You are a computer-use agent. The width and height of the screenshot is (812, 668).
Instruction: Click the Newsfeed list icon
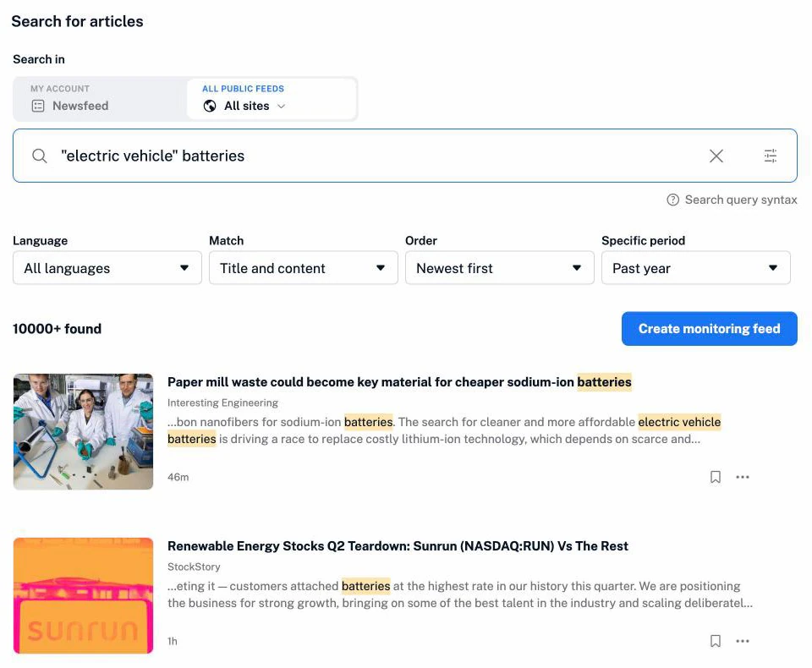[38, 107]
